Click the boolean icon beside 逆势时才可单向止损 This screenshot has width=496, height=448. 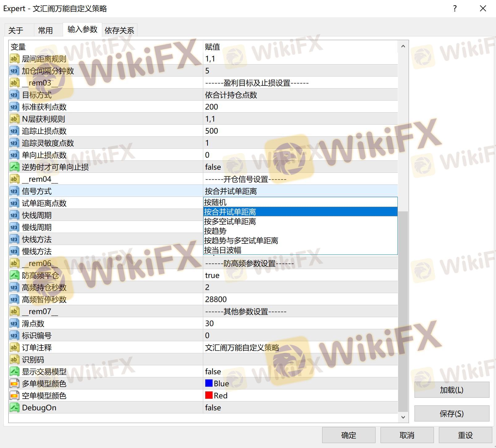pyautogui.click(x=14, y=167)
